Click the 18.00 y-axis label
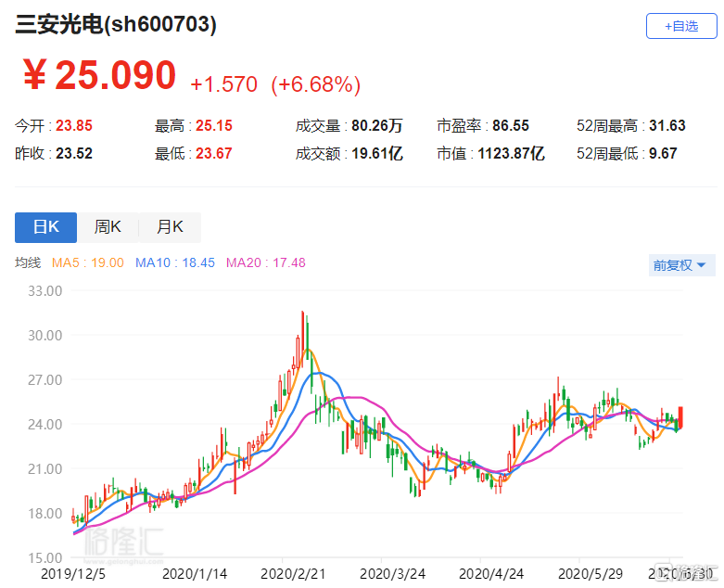This screenshot has width=724, height=588. (44, 513)
